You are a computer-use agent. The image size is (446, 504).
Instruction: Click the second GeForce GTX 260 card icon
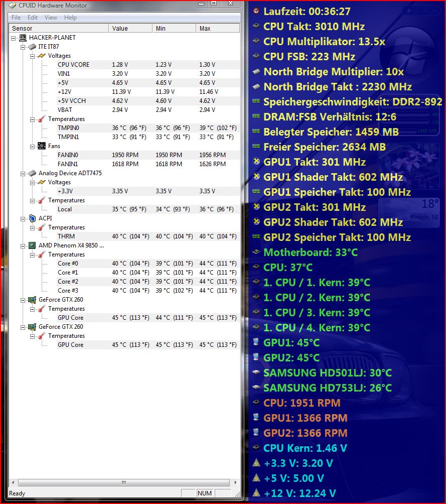tap(32, 327)
